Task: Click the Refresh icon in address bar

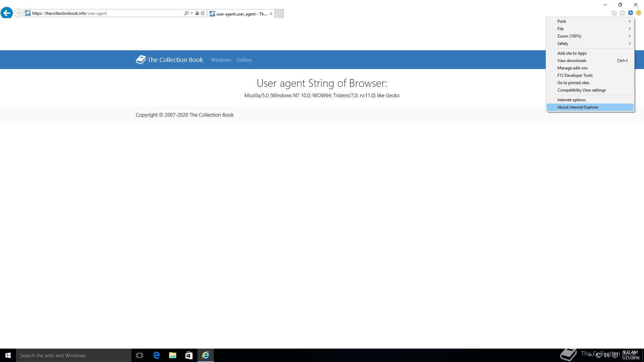Action: pyautogui.click(x=203, y=13)
